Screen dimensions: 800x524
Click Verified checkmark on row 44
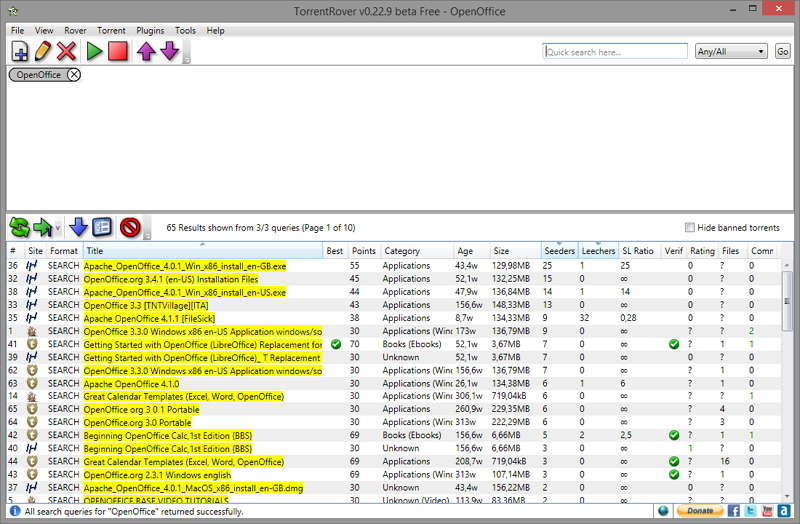click(x=673, y=462)
